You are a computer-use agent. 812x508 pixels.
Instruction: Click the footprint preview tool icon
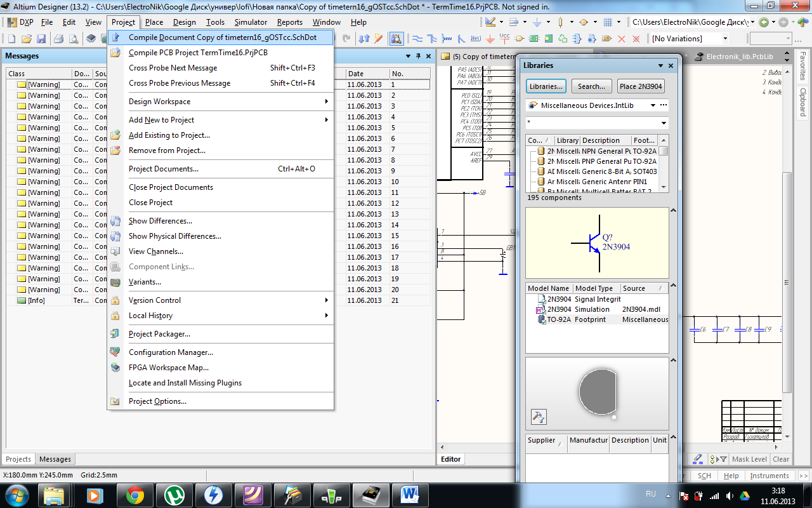(538, 417)
